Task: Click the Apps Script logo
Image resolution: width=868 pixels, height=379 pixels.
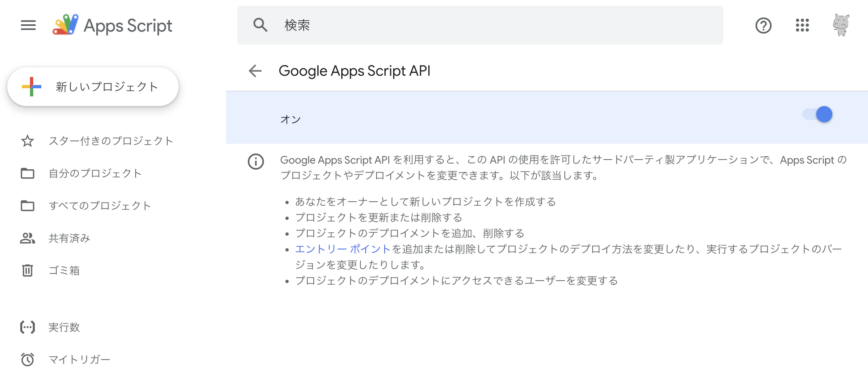Action: point(112,26)
